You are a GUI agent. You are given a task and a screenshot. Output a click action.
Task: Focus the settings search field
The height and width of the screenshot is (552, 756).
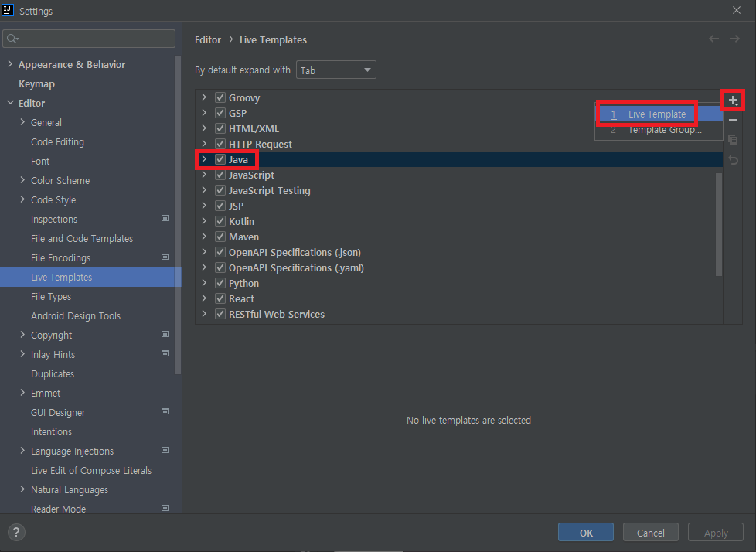pyautogui.click(x=89, y=39)
